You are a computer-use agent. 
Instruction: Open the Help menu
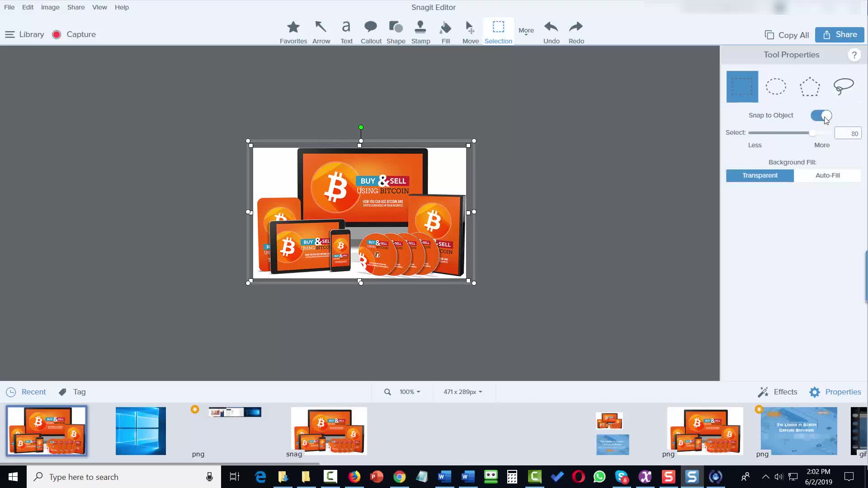[x=122, y=7]
